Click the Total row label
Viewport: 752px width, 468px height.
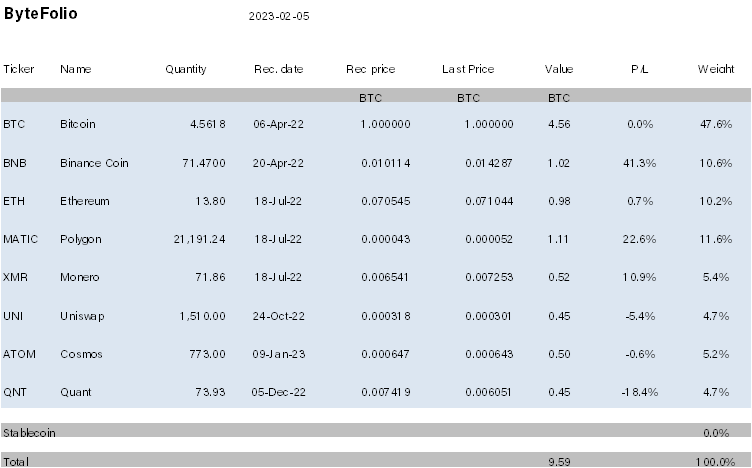[15, 462]
